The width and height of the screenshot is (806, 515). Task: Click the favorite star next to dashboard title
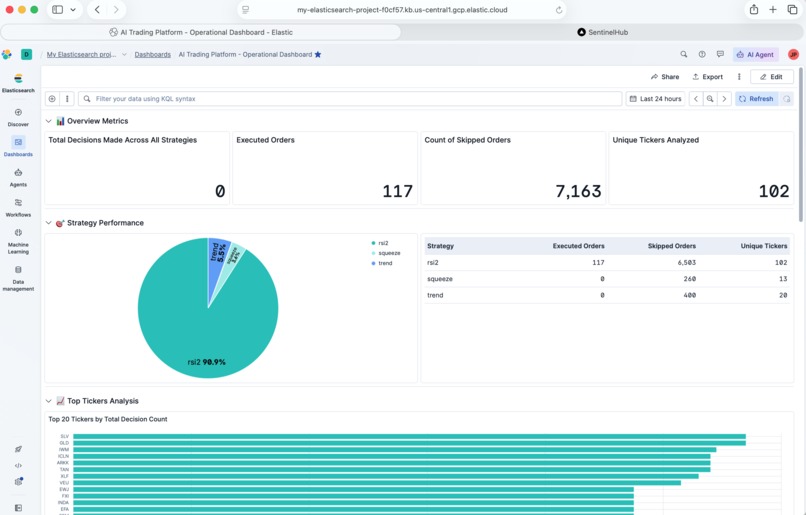point(318,54)
